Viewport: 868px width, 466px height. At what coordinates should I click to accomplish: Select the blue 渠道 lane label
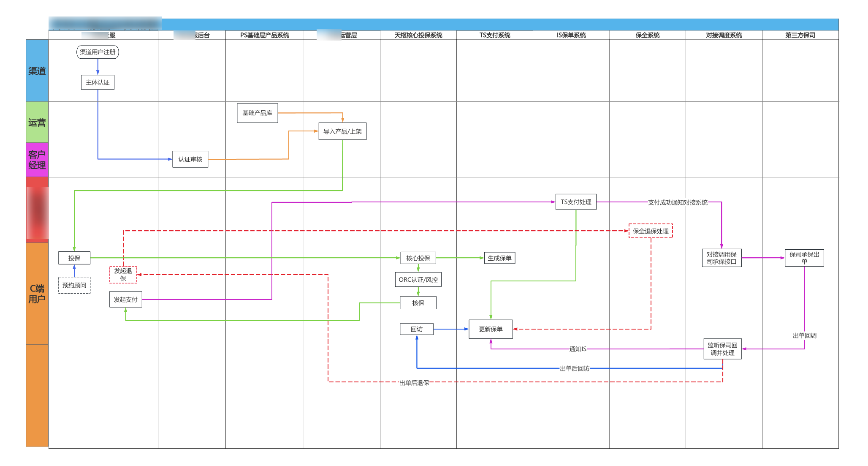tap(37, 71)
